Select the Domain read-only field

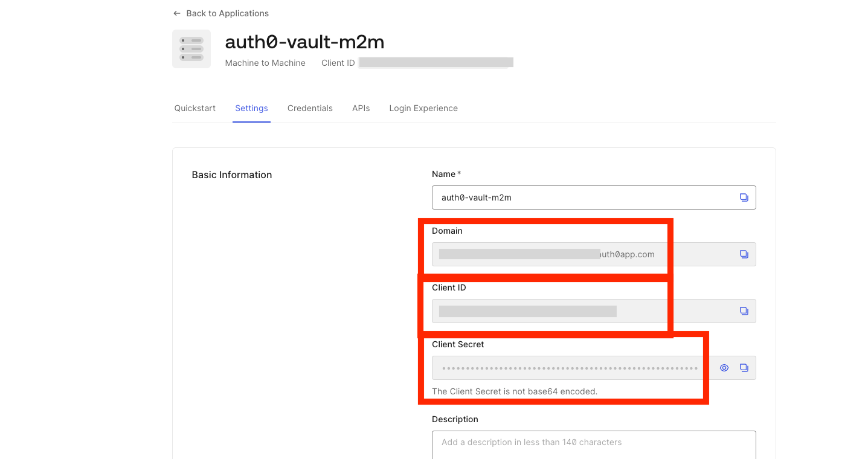point(594,254)
